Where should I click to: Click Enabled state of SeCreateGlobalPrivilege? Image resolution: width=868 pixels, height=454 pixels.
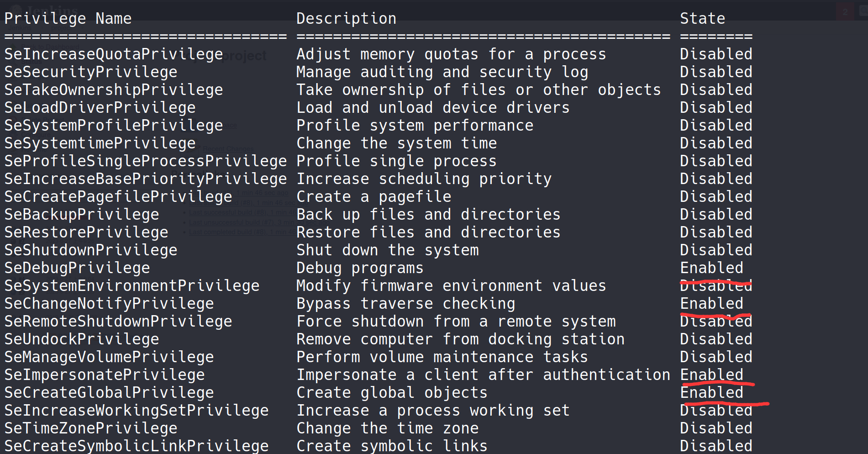tap(711, 393)
